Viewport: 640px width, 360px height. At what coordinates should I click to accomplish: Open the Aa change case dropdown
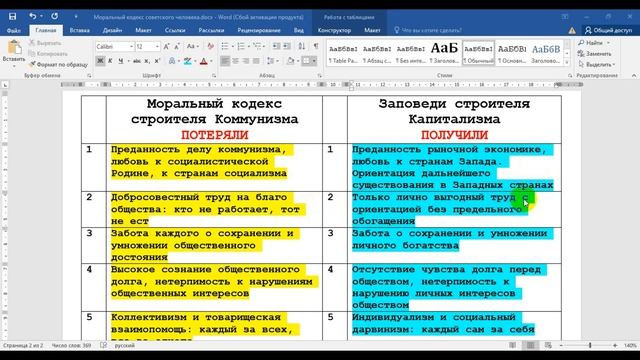192,47
